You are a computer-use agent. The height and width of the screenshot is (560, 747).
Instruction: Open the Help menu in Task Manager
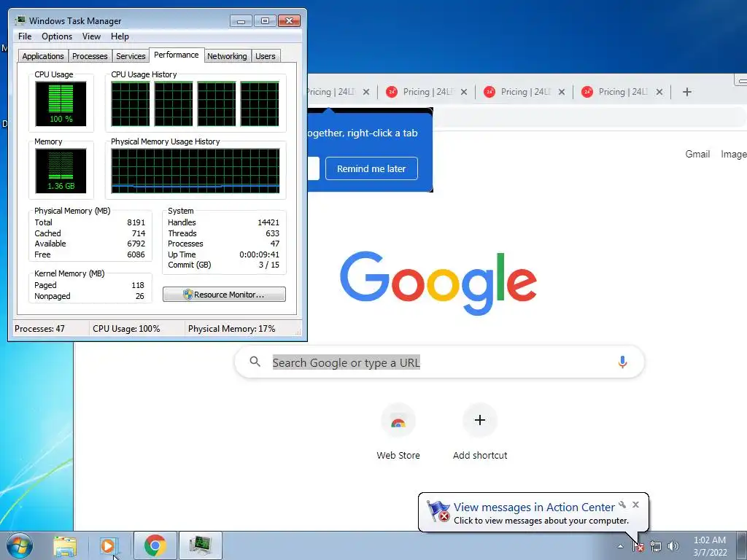[x=120, y=36]
